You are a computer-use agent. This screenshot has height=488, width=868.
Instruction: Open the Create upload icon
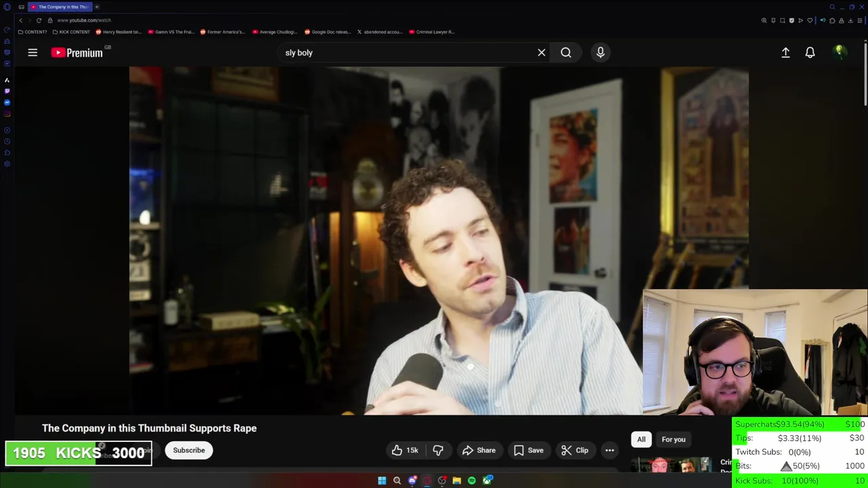pyautogui.click(x=785, y=52)
